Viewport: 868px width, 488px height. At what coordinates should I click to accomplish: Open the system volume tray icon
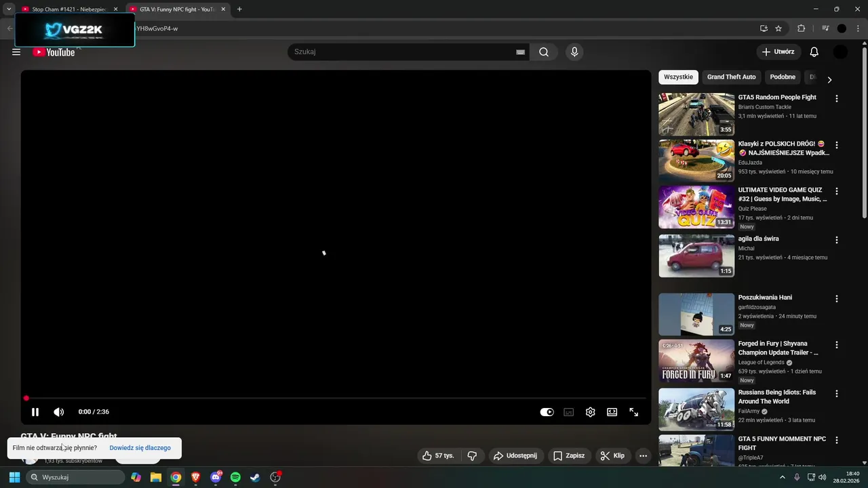point(822,477)
